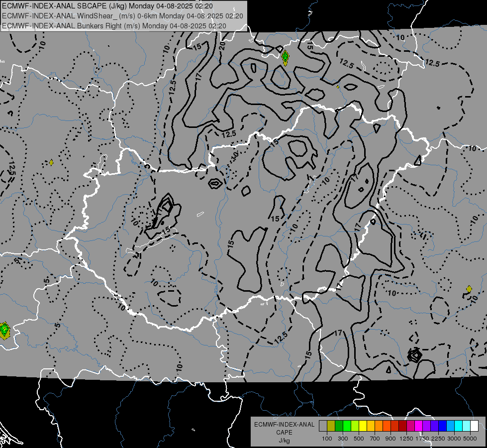Click the bright green 300 J/kg swatch
The image size is (487, 448).
tap(347, 426)
